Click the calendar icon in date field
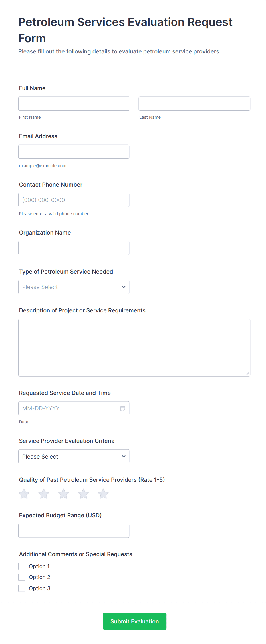This screenshot has width=266, height=644. click(x=123, y=408)
